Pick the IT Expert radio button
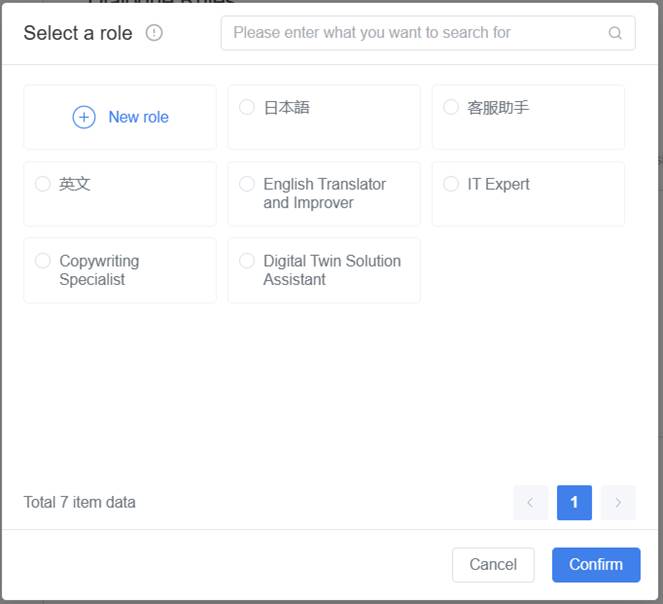 pyautogui.click(x=451, y=184)
